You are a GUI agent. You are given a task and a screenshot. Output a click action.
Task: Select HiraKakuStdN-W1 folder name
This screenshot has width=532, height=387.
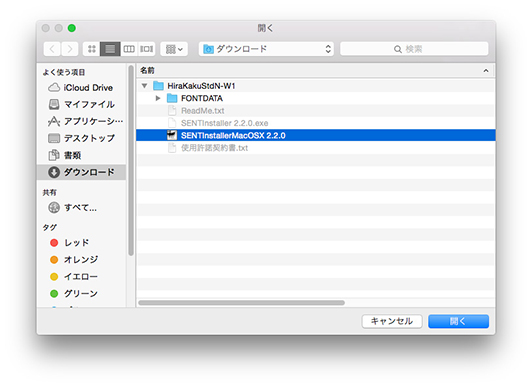tap(201, 86)
